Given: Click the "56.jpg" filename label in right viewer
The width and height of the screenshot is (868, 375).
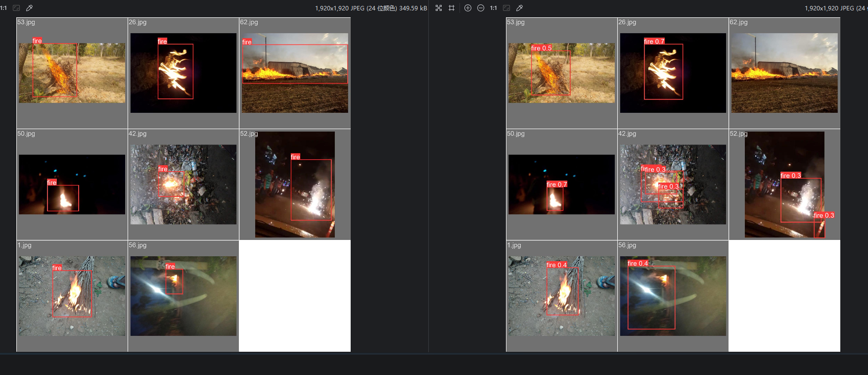Looking at the screenshot, I should coord(627,245).
